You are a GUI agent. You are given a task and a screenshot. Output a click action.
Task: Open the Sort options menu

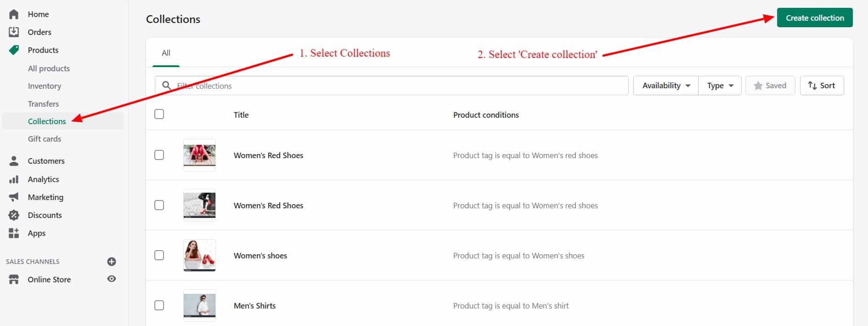point(822,86)
